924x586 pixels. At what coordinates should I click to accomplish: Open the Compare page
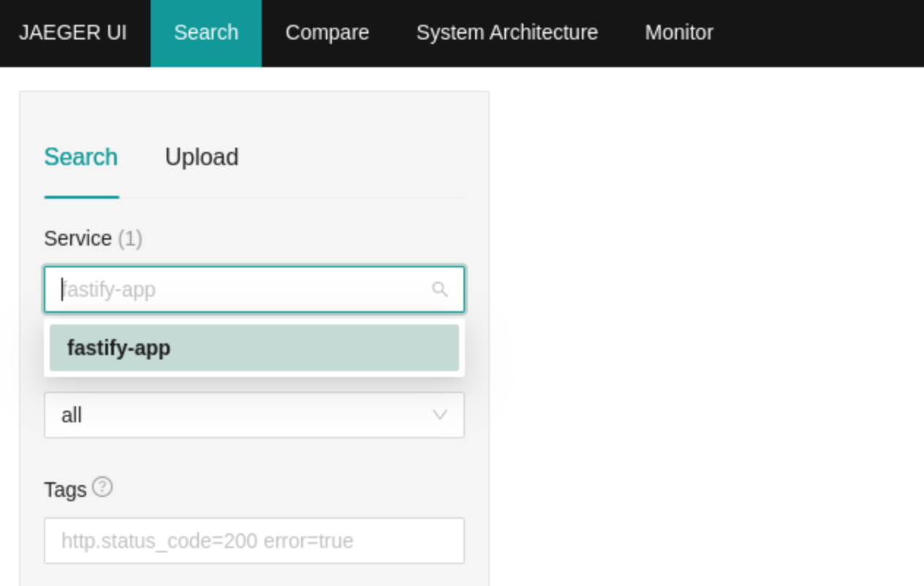(x=327, y=33)
